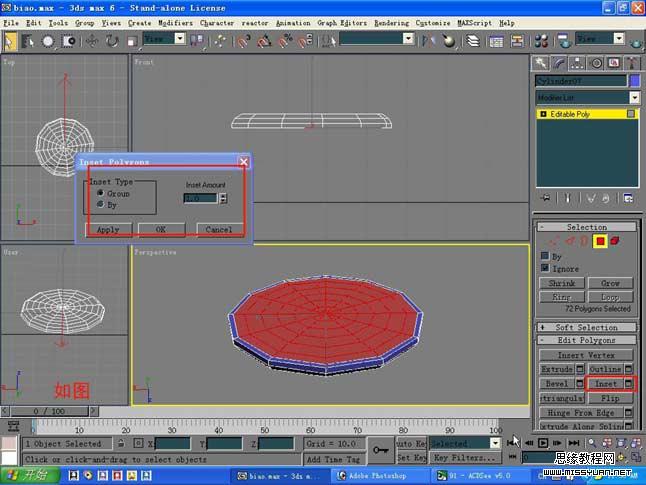Click Show End Result toggle icon
Viewport: 646px width, 485px height.
tap(567, 198)
